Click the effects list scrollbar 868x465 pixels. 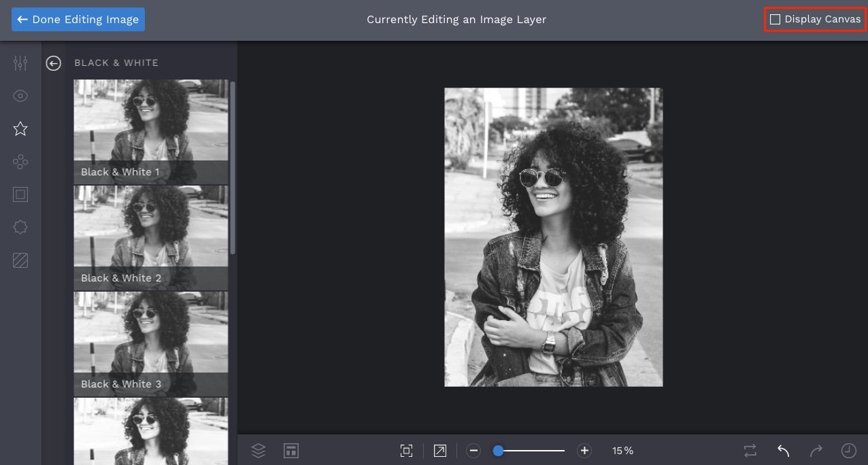point(233,168)
